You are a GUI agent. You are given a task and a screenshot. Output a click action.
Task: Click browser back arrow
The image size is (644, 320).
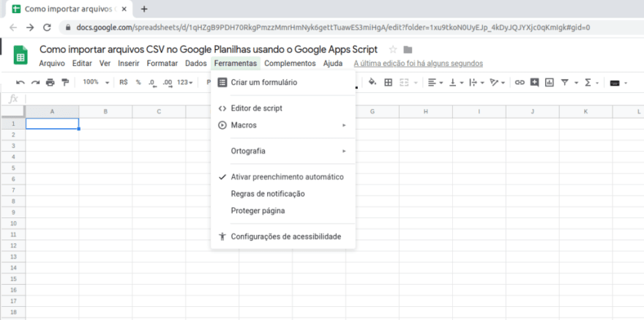[13, 28]
